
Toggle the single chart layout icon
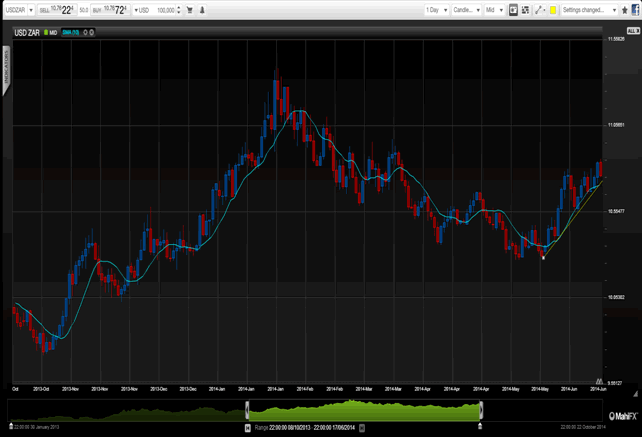click(x=513, y=10)
